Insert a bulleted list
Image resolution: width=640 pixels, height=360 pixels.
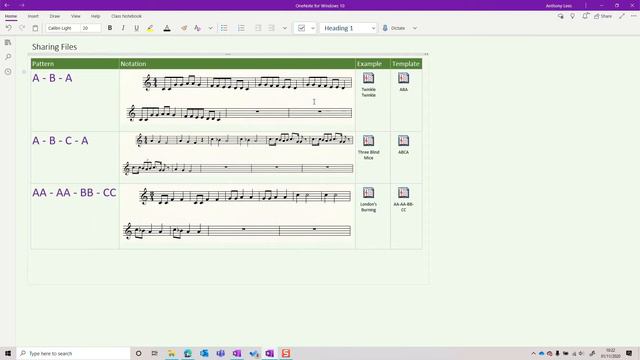coord(224,28)
